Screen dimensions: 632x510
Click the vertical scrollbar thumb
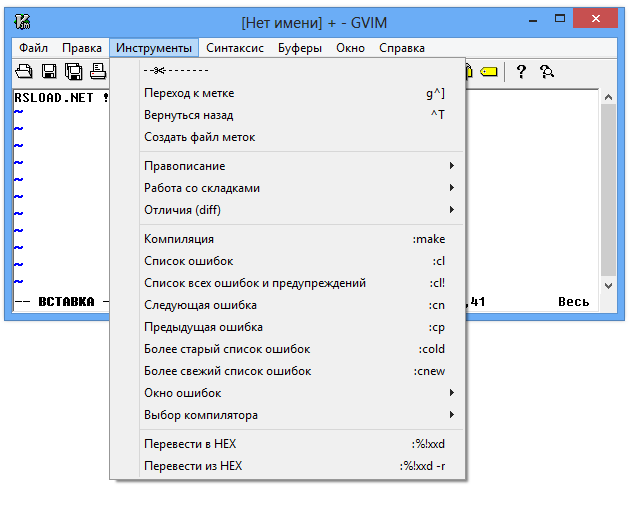coord(608,190)
